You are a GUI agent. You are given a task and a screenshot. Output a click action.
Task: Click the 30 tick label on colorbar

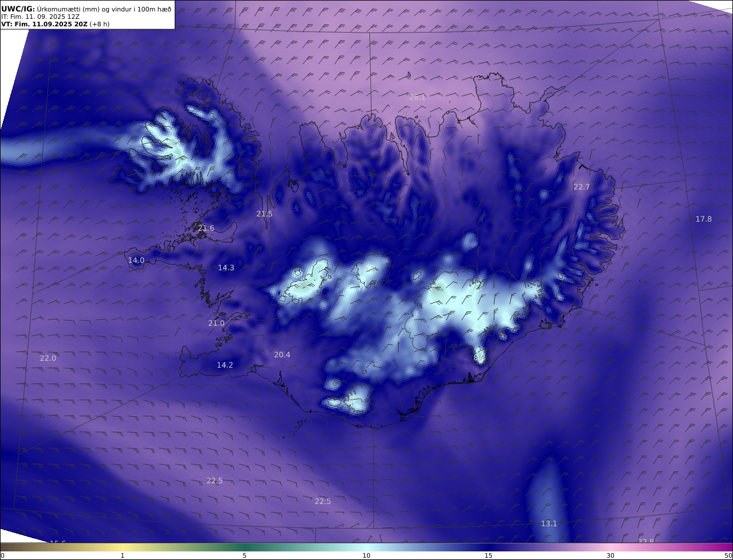point(610,556)
